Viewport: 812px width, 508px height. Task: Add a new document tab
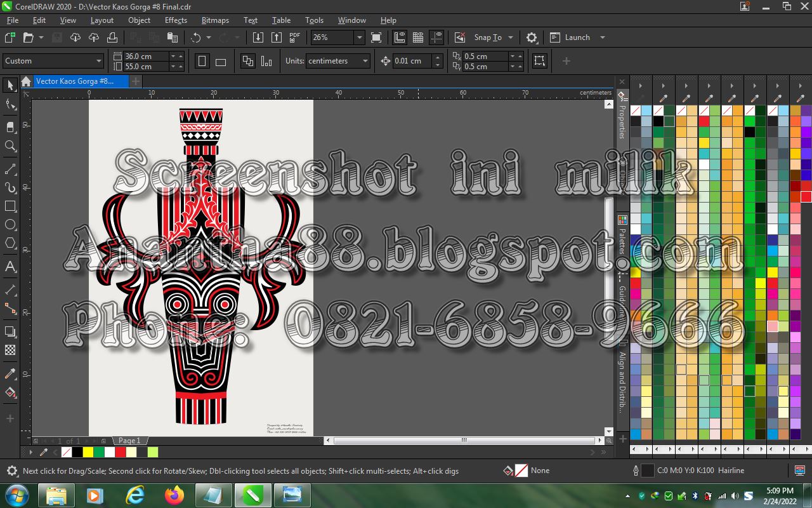click(x=136, y=81)
